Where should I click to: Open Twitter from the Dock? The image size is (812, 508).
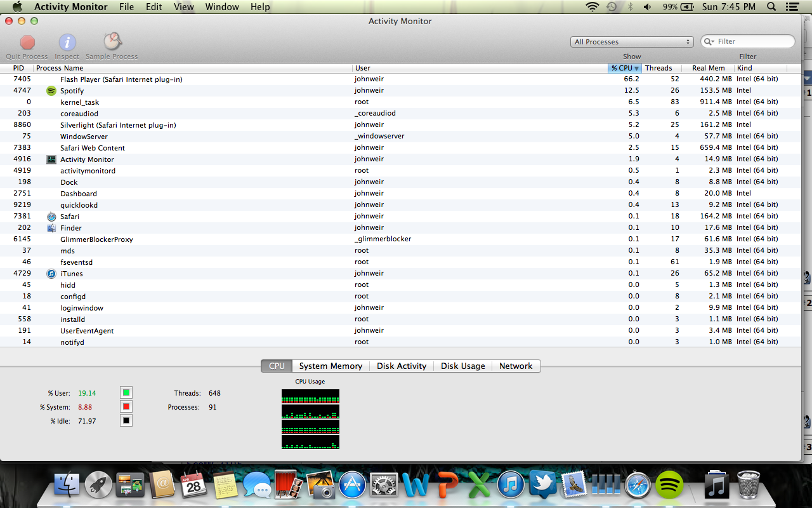click(x=543, y=486)
